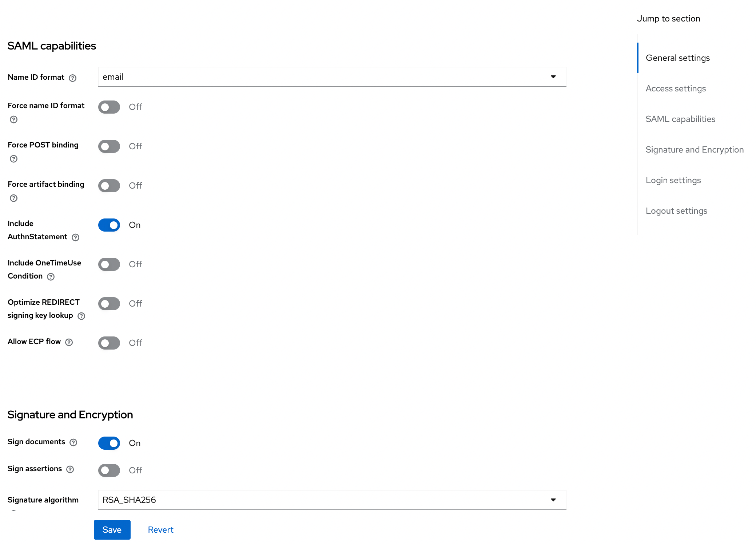Toggle Allow ECP flow on
Screen dimensions: 756x544
click(x=109, y=343)
